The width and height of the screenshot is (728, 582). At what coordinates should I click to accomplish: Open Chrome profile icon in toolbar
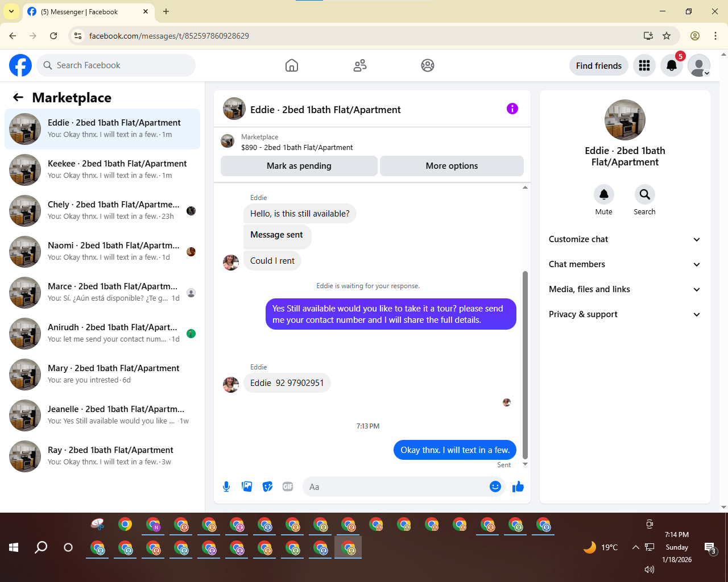click(x=695, y=36)
